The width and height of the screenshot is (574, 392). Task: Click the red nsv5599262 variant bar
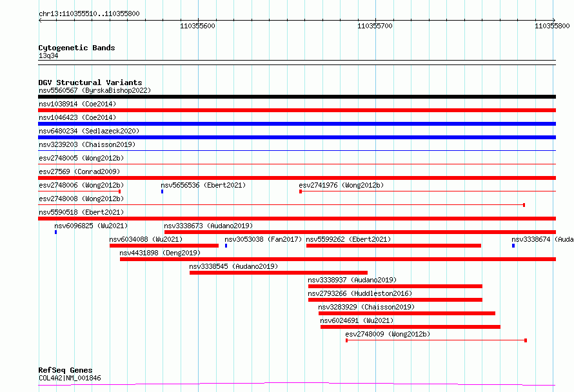pos(393,246)
